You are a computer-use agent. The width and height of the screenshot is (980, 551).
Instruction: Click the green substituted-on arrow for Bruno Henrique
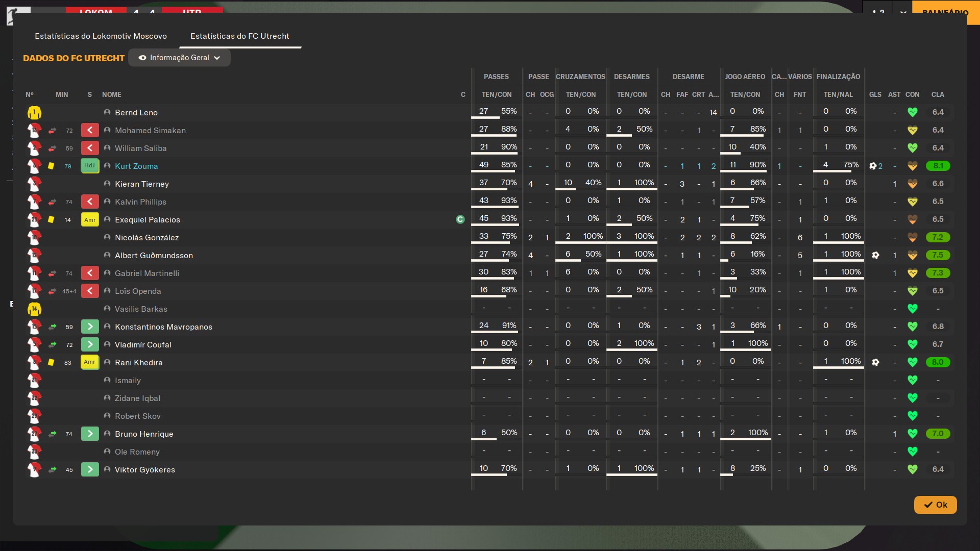tap(90, 434)
